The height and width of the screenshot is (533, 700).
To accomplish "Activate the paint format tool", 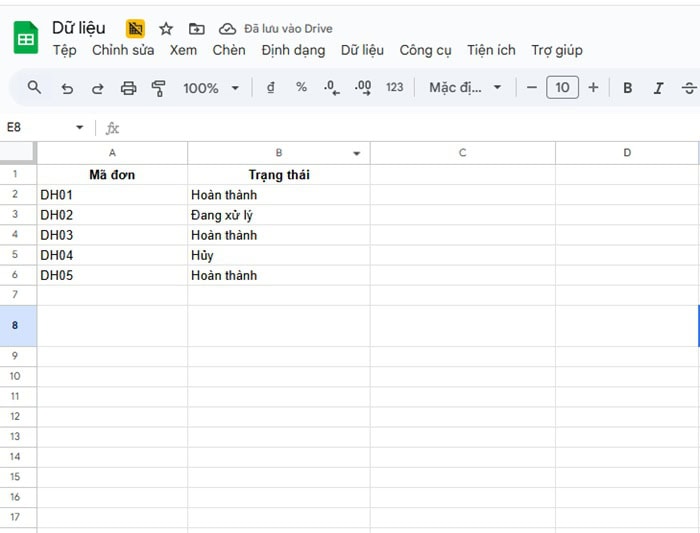I will tap(158, 88).
